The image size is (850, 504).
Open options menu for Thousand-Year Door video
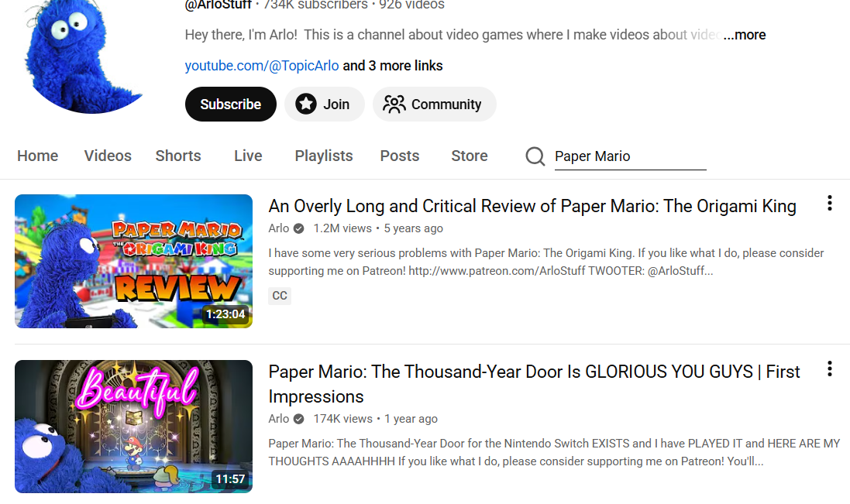click(x=829, y=369)
